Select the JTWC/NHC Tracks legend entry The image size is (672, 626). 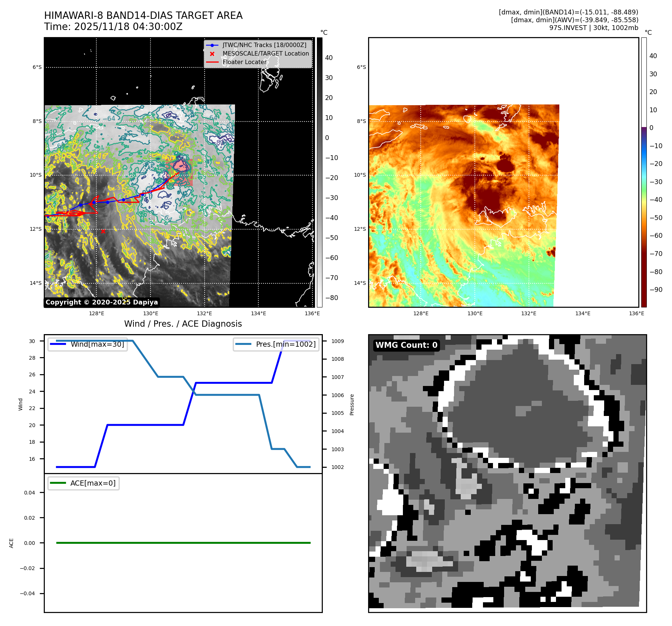coord(264,45)
